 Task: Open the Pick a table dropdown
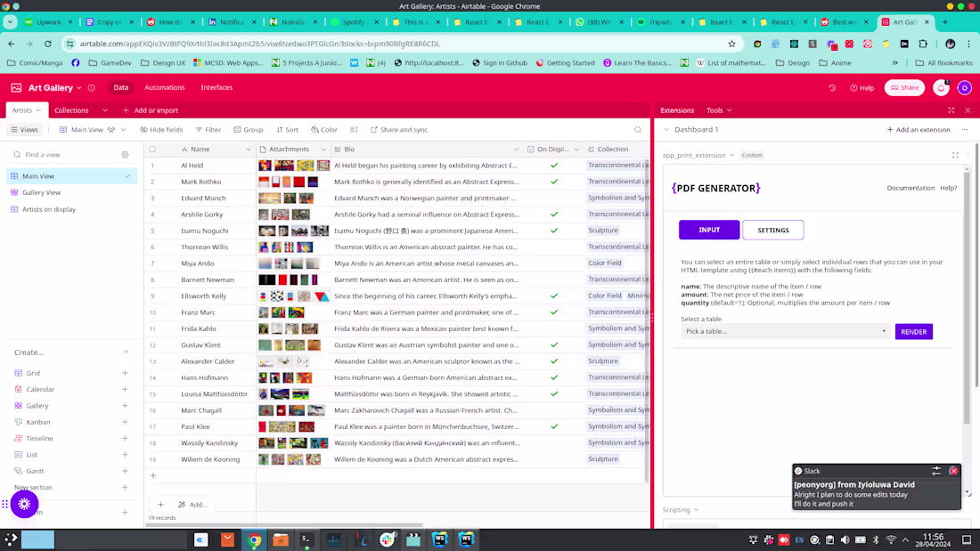[786, 332]
